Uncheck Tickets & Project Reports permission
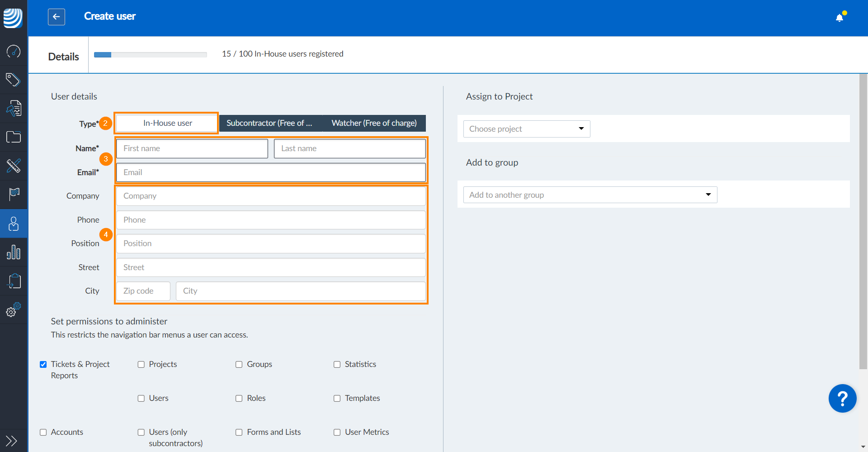 click(x=43, y=365)
